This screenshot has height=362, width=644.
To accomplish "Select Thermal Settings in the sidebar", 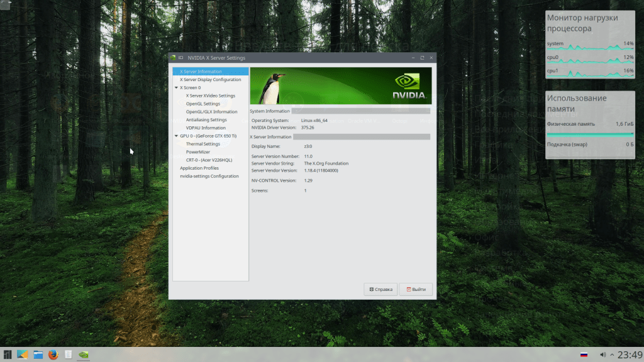I will point(203,144).
